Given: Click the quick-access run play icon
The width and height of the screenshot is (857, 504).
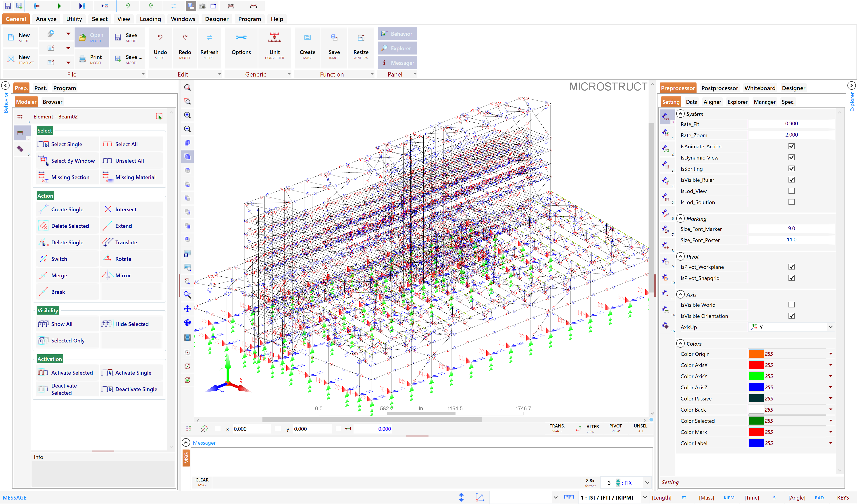Looking at the screenshot, I should 59,6.
